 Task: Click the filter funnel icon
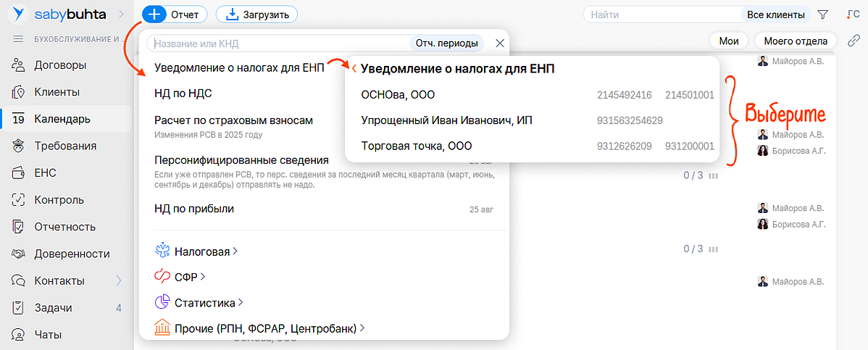[822, 14]
